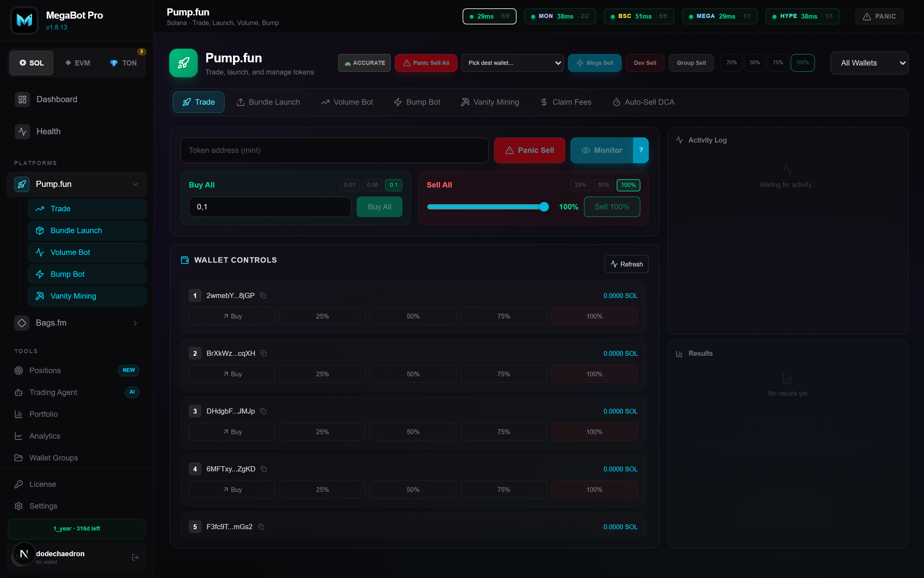The width and height of the screenshot is (924, 578).
Task: Open Portfolio tool
Action: (77, 414)
